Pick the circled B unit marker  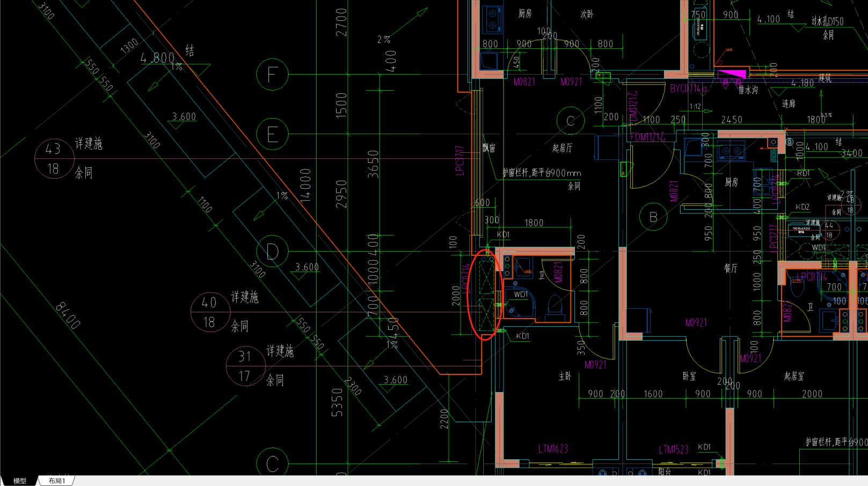point(653,217)
